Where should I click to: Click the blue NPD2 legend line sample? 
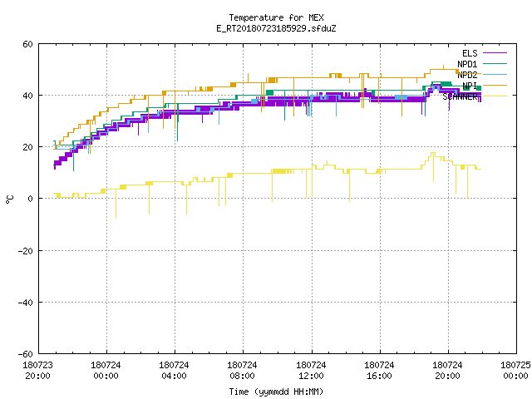point(495,74)
